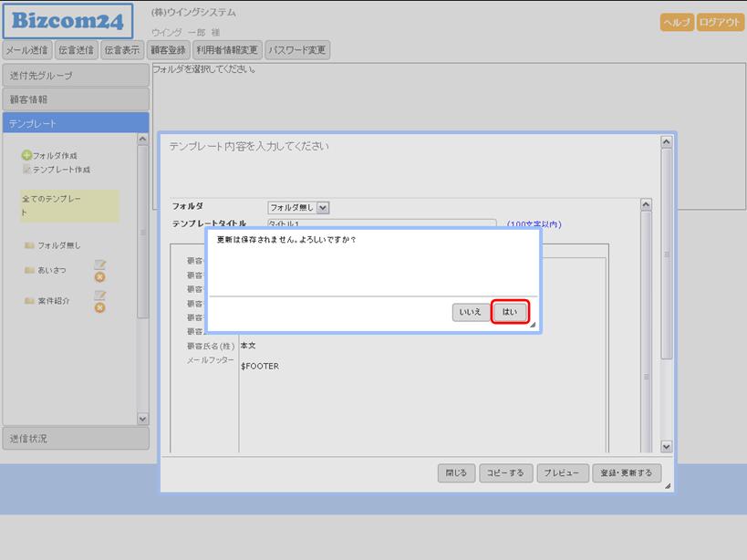Screen dimensions: 747x560
Task: Select the パスワード変更 menu item
Action: coord(296,50)
